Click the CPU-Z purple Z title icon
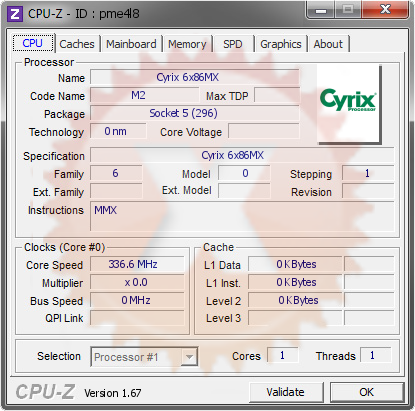The image size is (415, 411). (15, 14)
